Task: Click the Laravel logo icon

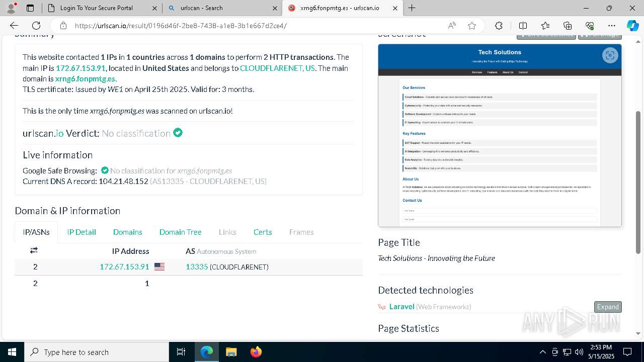Action: (x=382, y=307)
